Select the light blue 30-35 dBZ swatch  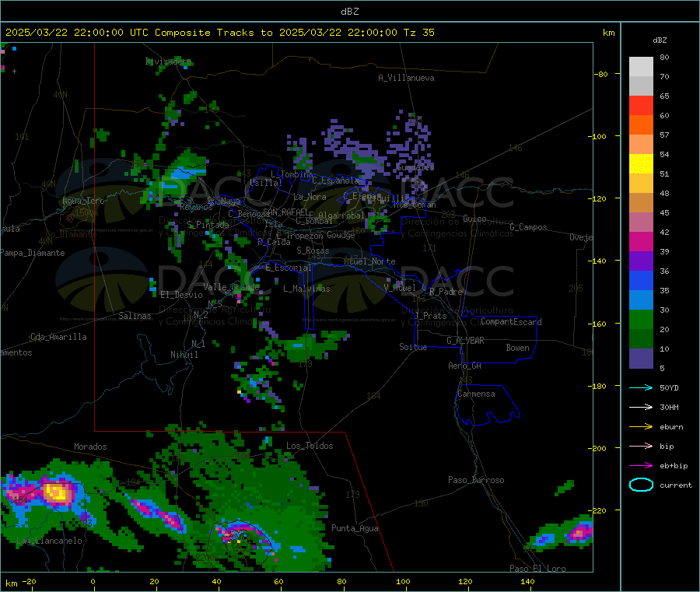(641, 300)
